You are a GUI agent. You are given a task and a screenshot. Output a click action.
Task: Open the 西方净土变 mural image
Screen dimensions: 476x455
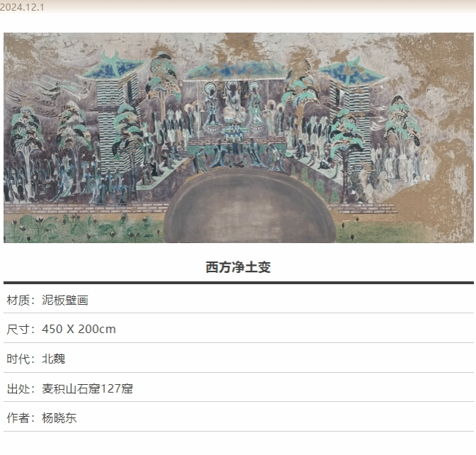238,137
